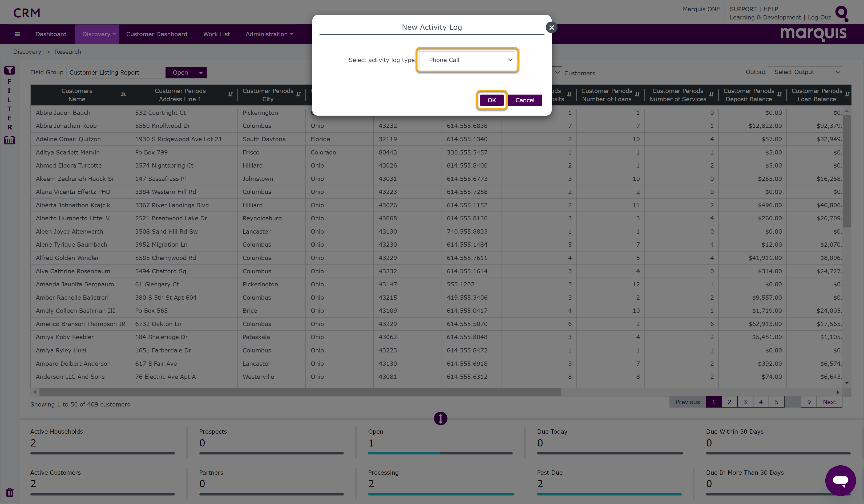Open the hamburger navigation menu
Screen dimensions: 864x504
[17, 34]
